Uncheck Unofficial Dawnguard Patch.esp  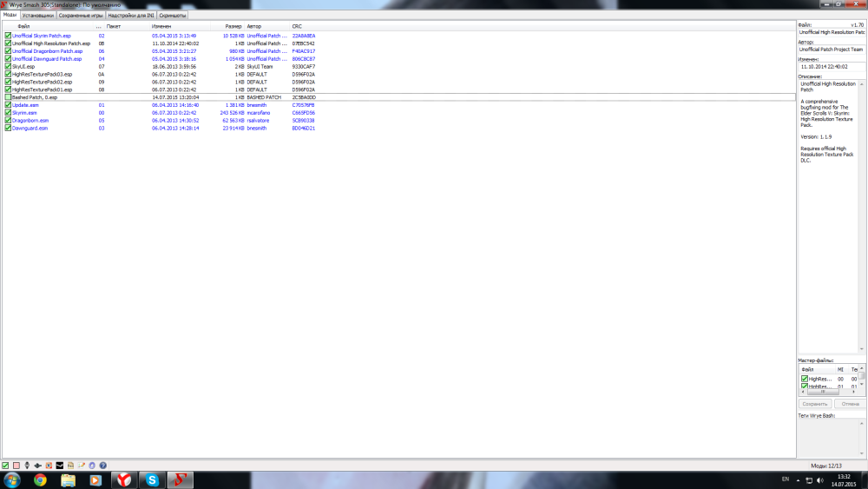pos(8,59)
